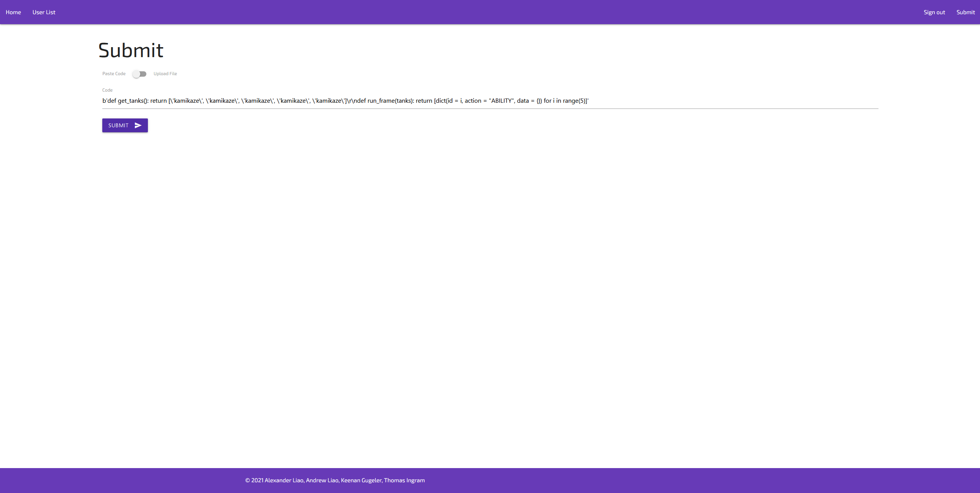Viewport: 980px width, 493px height.
Task: Click the "ABILITY" string in code
Action: click(501, 101)
